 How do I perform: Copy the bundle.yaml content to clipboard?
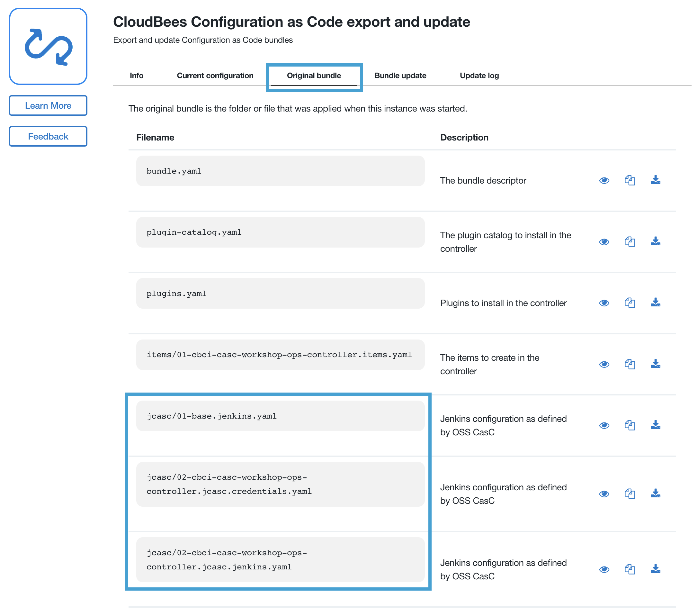coord(630,180)
